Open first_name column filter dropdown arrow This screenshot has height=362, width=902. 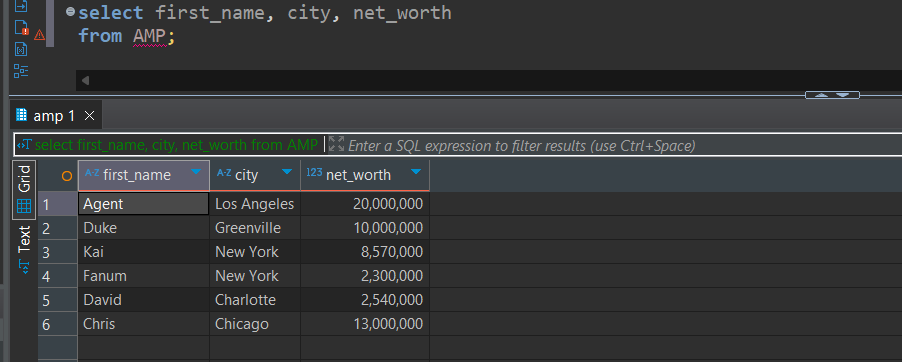coord(196,172)
